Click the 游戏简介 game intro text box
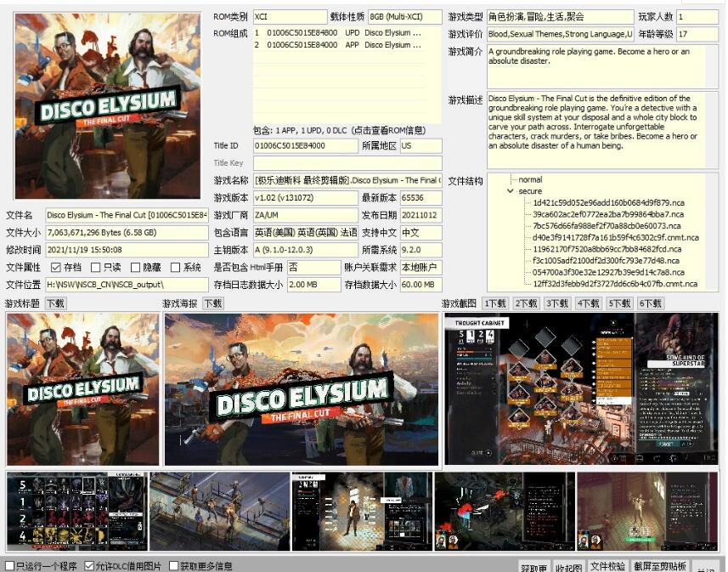Viewport: 728px width, 572px height. [602, 66]
